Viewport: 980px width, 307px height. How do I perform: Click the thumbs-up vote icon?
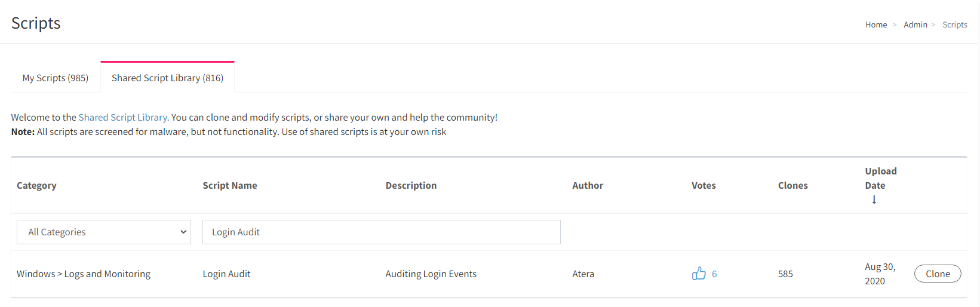(x=699, y=274)
